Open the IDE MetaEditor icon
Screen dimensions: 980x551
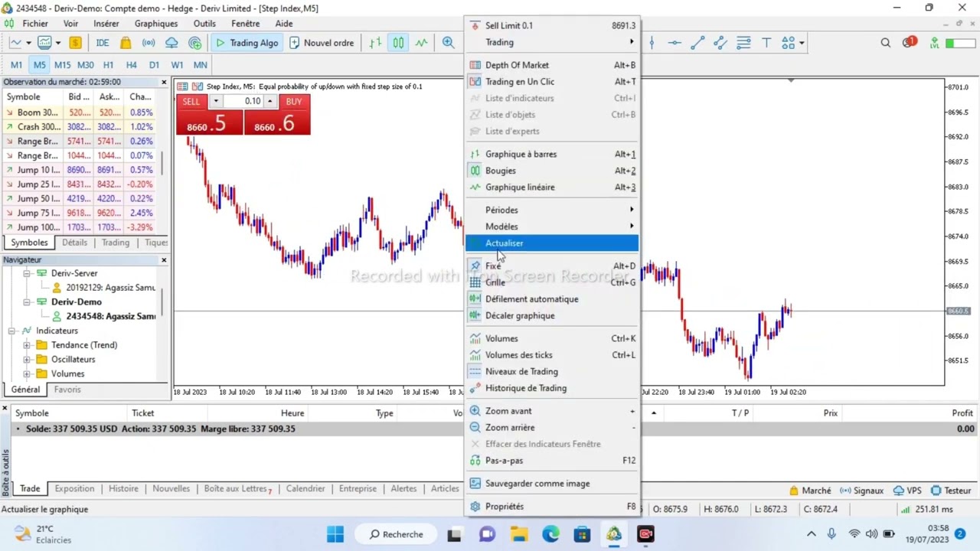point(102,43)
